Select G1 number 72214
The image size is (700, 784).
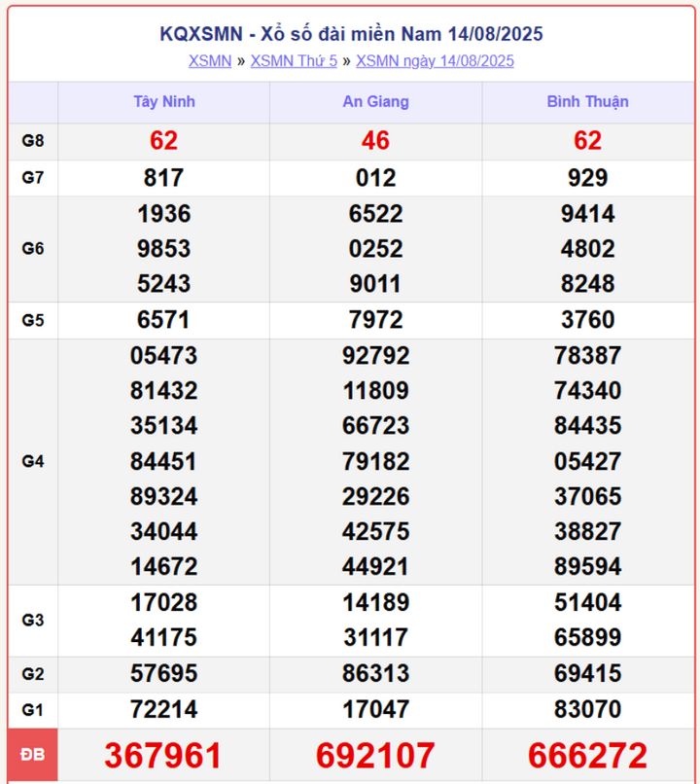[x=164, y=710]
